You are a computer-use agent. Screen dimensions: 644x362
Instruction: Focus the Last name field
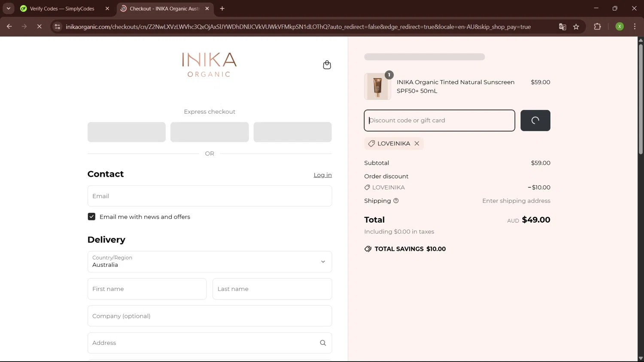(272, 289)
